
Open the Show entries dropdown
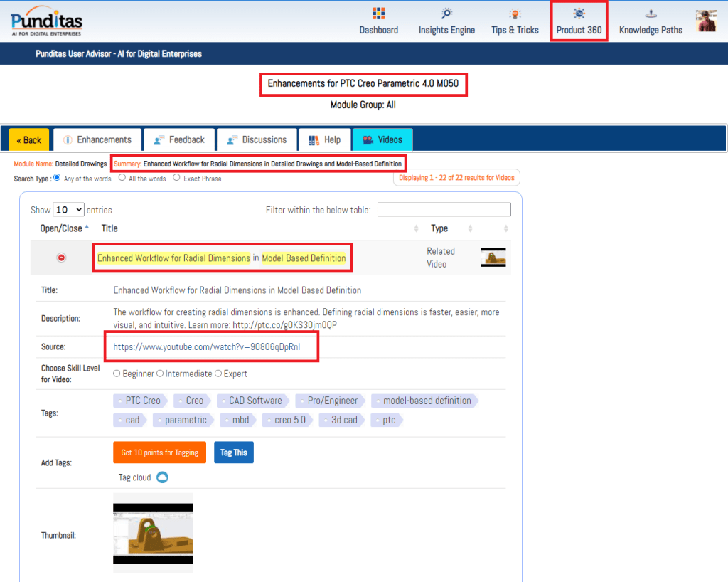69,210
